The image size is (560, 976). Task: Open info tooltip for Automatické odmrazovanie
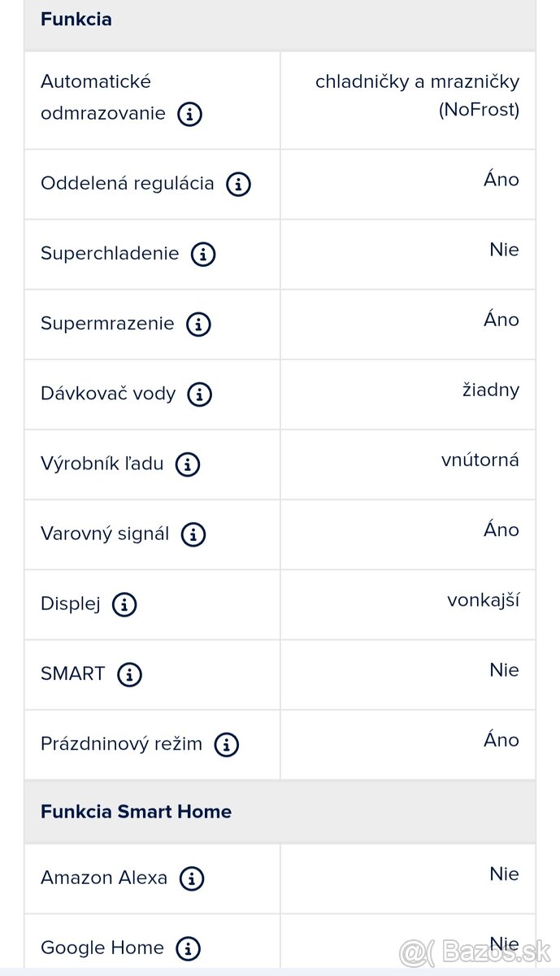coord(189,114)
